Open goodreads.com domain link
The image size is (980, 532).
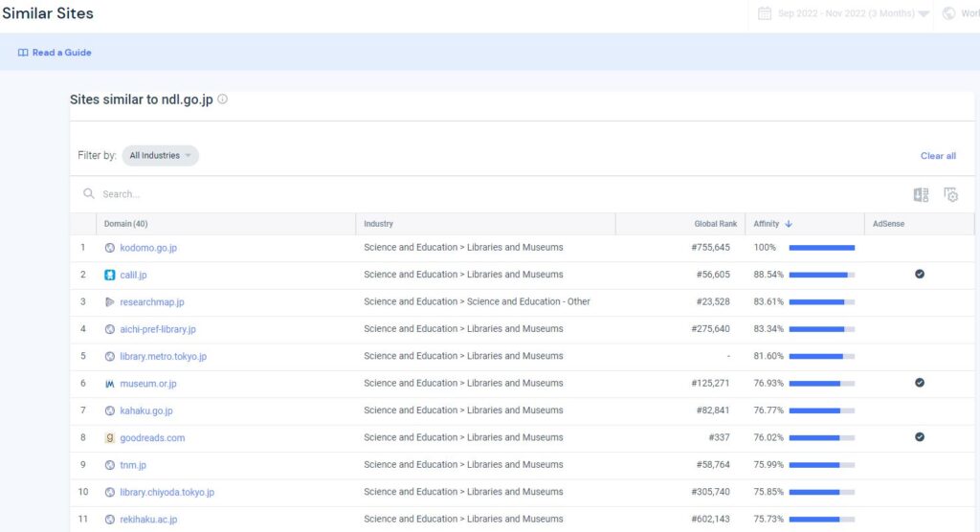click(152, 437)
